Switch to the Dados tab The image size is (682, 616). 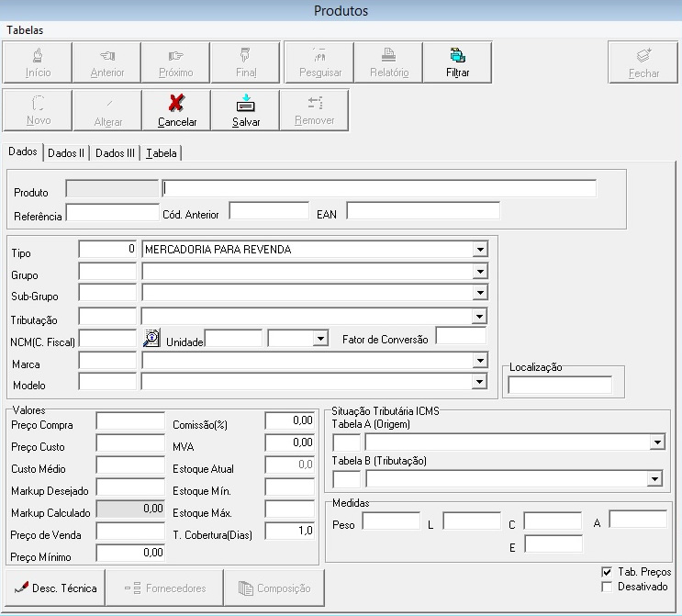pyautogui.click(x=23, y=151)
